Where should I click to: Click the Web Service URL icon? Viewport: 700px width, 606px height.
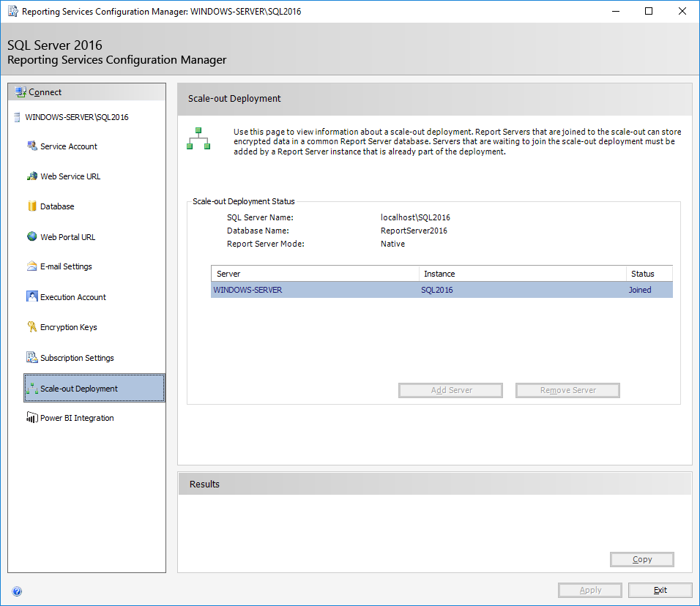click(32, 176)
